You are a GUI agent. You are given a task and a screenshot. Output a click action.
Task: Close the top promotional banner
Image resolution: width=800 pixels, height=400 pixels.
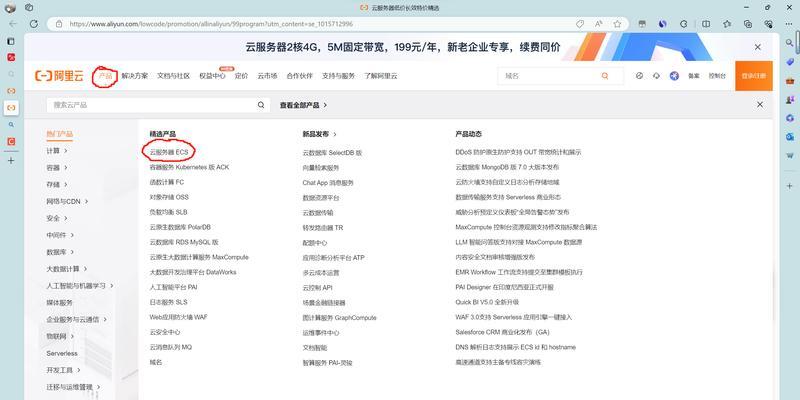[758, 47]
